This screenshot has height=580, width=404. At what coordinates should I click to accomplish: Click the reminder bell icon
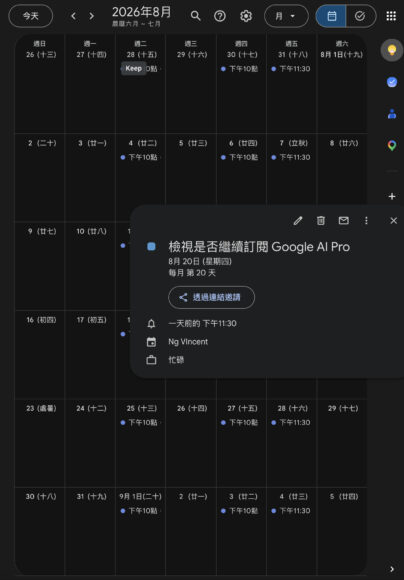151,324
